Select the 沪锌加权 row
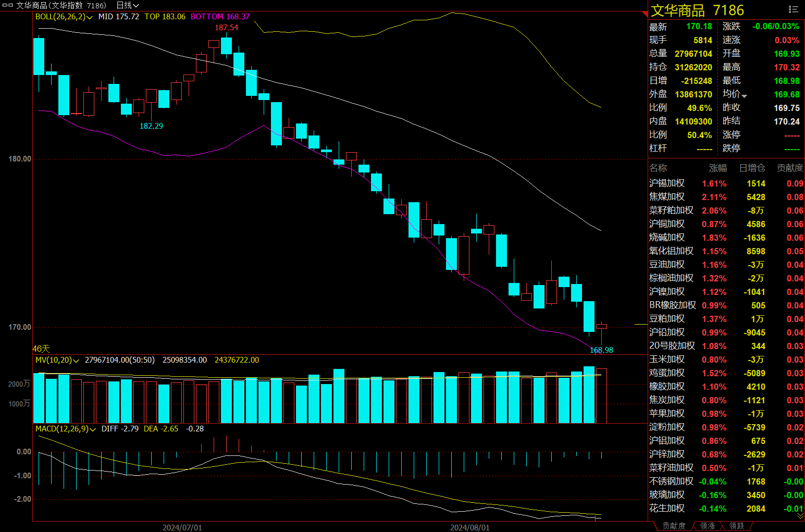 tap(726, 454)
